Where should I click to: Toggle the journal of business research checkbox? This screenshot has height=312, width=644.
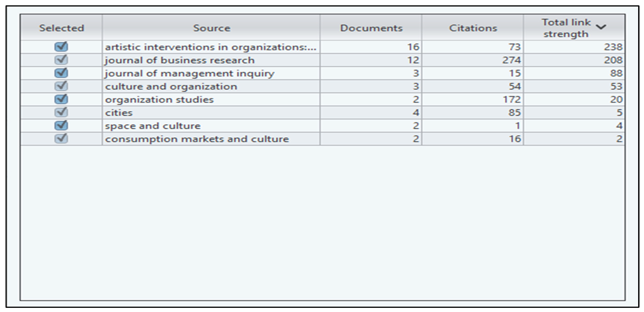click(x=61, y=60)
